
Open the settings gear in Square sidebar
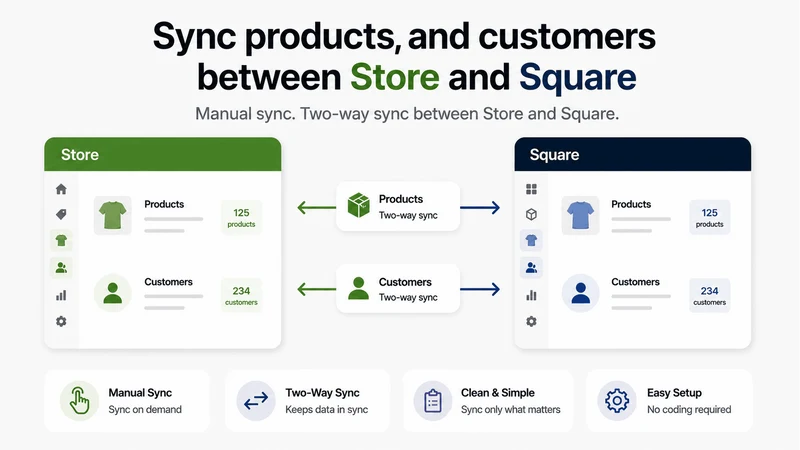(531, 321)
